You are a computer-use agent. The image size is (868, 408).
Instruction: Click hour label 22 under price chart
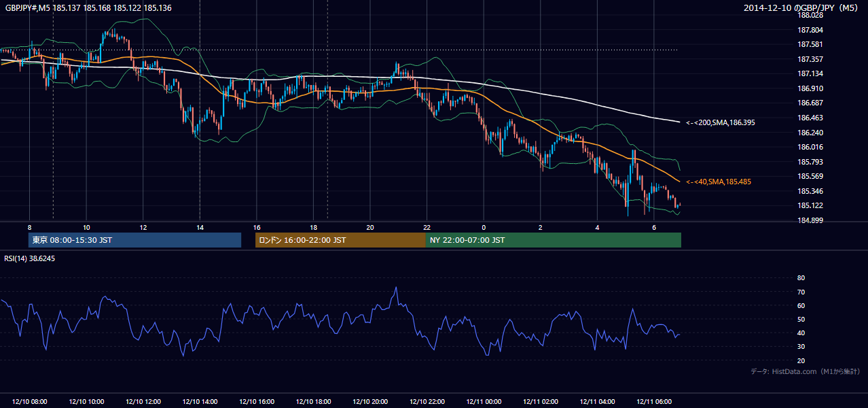click(x=427, y=227)
